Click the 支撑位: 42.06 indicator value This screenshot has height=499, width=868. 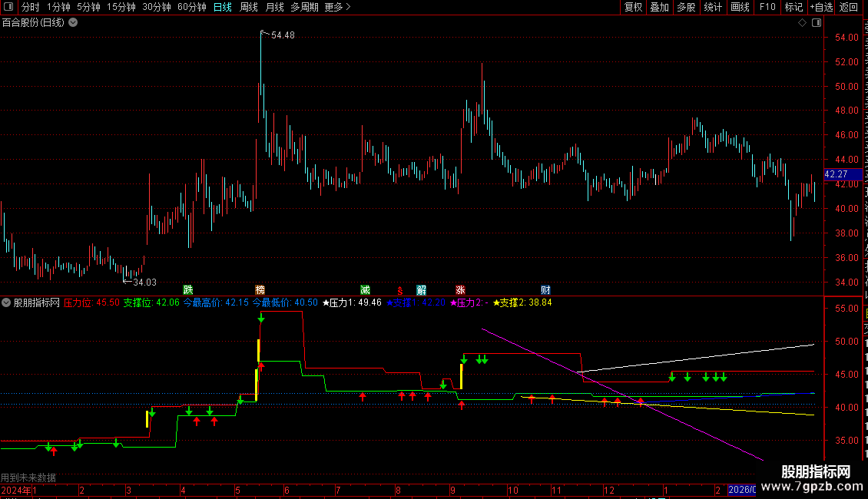tap(151, 302)
